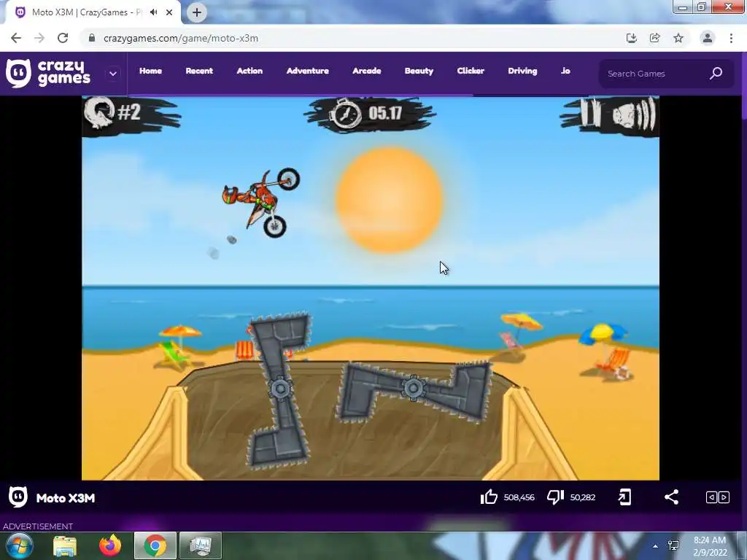Open File Explorer from taskbar

pyautogui.click(x=65, y=545)
